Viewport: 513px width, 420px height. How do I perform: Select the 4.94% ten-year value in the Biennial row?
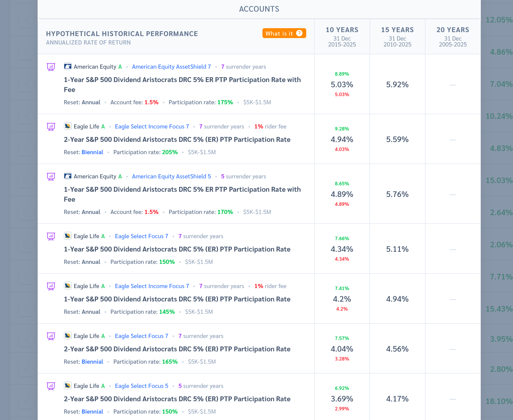point(342,139)
